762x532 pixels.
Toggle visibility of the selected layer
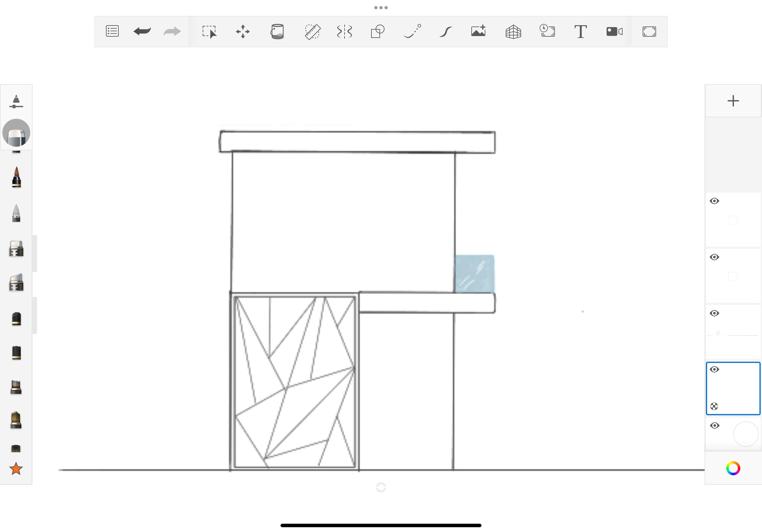[x=714, y=369]
